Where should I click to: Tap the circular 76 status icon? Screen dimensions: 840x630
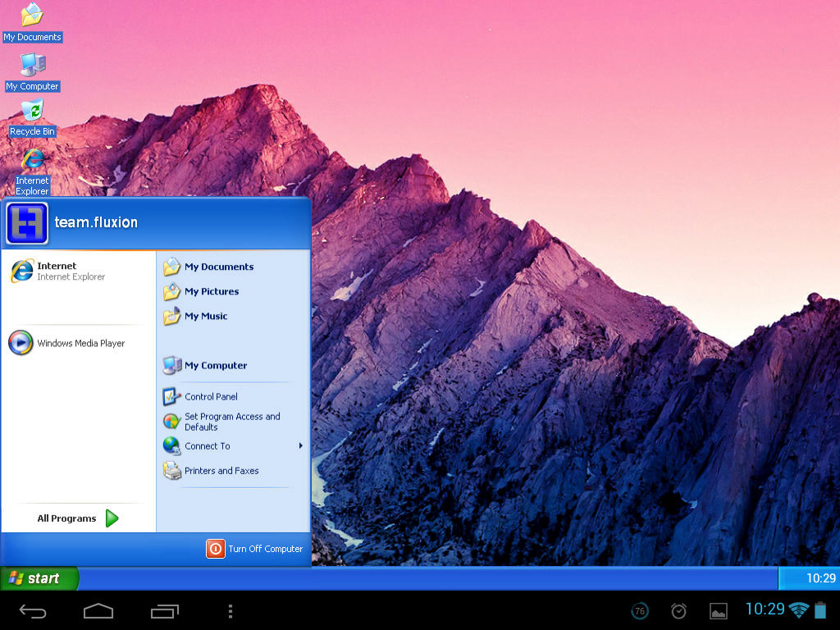(x=640, y=610)
